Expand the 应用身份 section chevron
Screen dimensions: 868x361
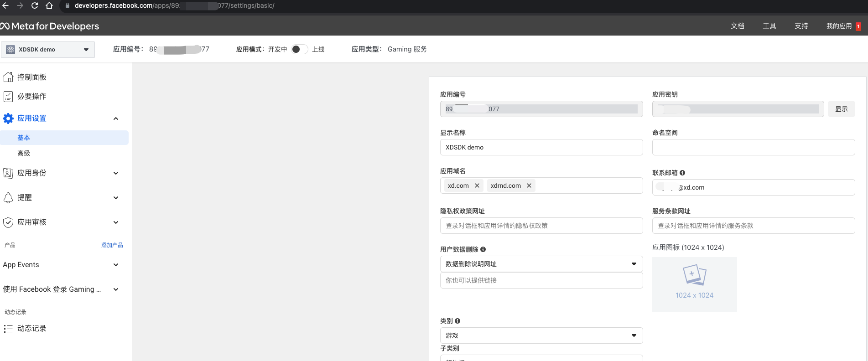point(116,173)
